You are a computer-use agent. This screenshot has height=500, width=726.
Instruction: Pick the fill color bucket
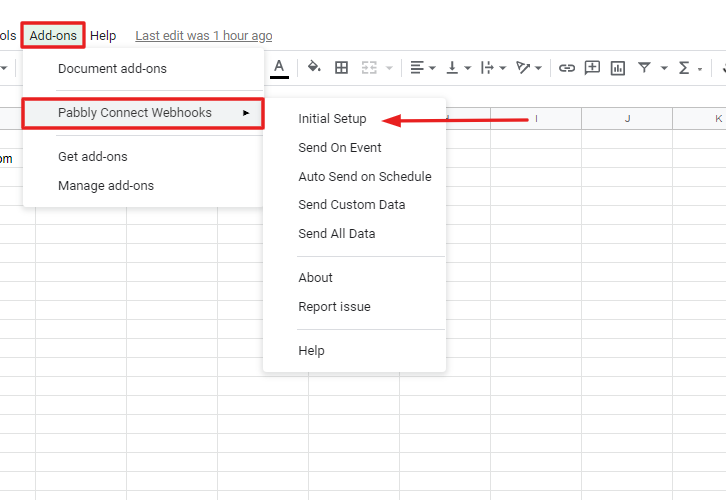314,68
